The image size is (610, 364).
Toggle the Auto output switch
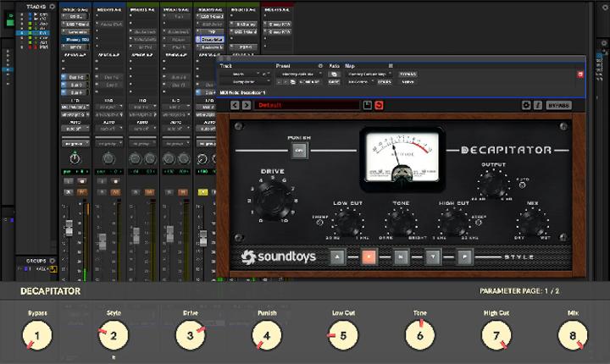click(523, 185)
